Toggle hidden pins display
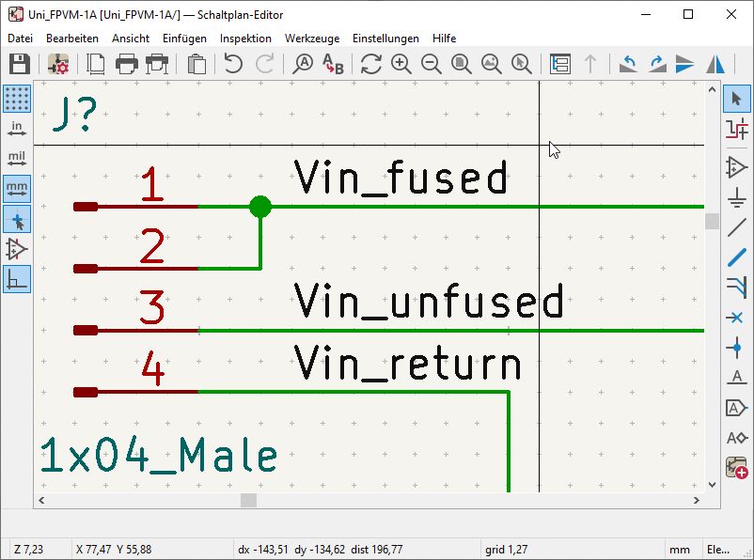The width and height of the screenshot is (754, 560). coord(17,249)
